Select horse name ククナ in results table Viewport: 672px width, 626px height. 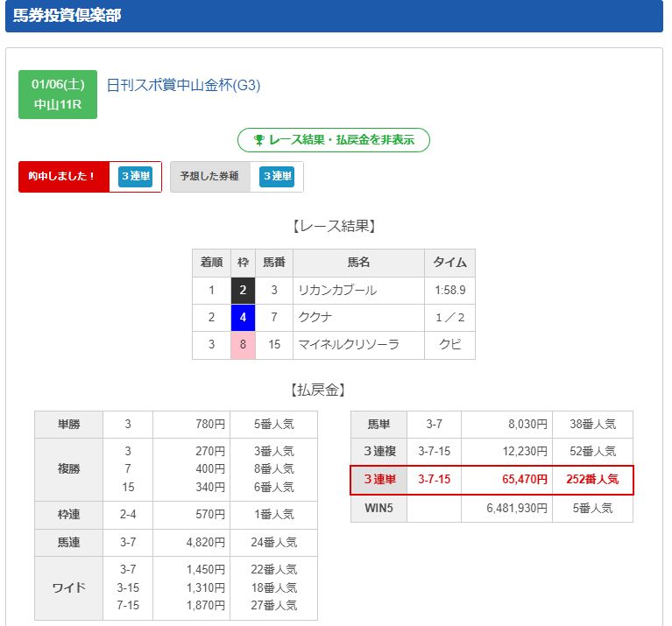point(315,318)
